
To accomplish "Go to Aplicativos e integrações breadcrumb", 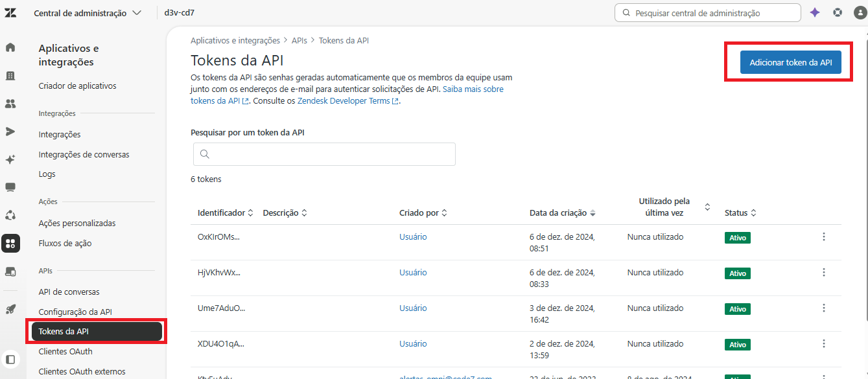I will [x=235, y=40].
